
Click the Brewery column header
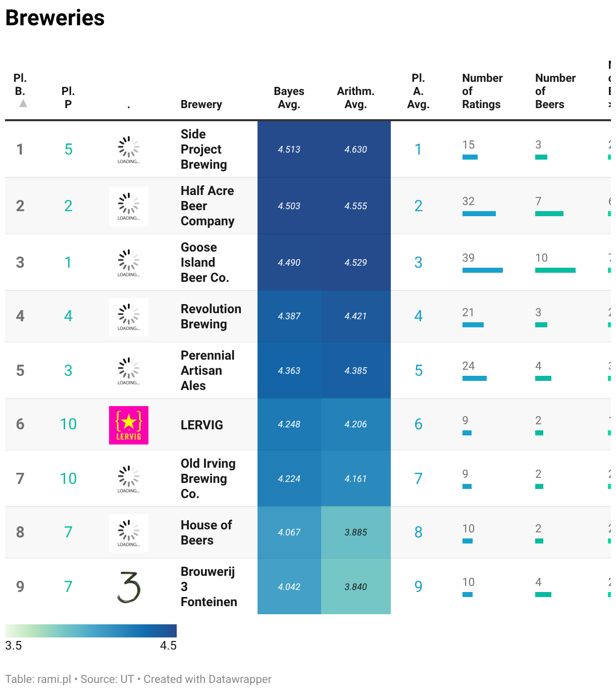pos(201,104)
